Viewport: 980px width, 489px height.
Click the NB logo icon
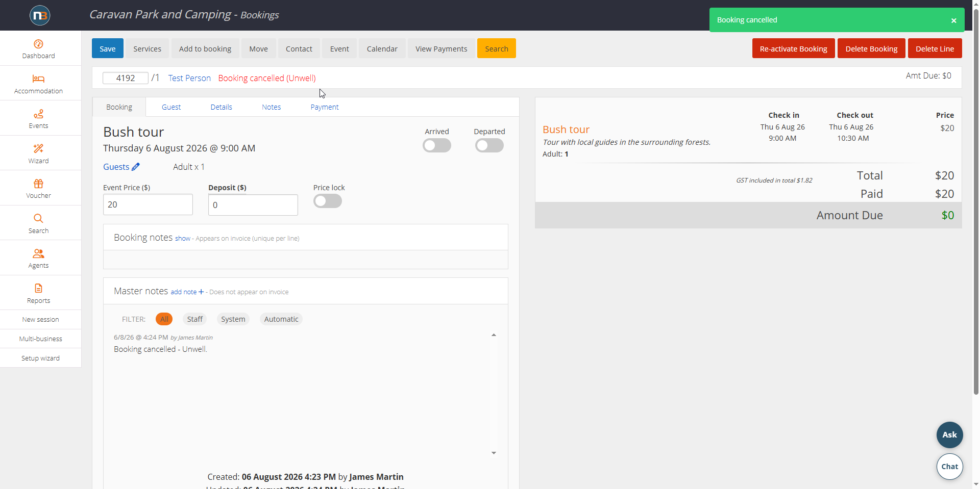40,15
